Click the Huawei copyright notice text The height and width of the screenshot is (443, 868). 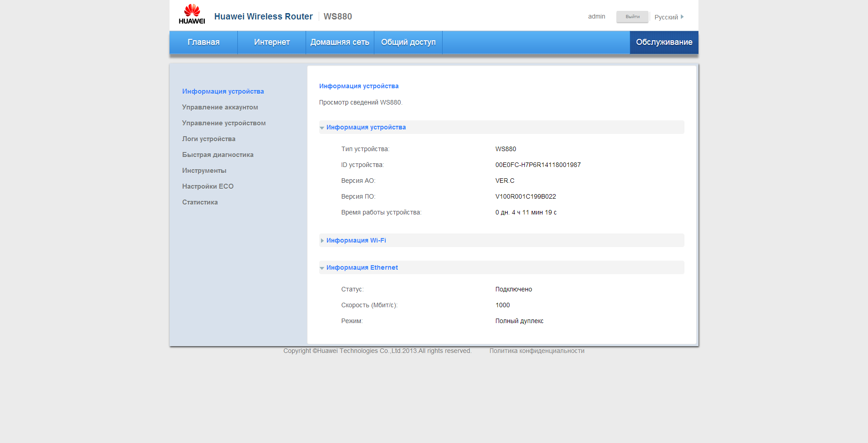point(377,351)
